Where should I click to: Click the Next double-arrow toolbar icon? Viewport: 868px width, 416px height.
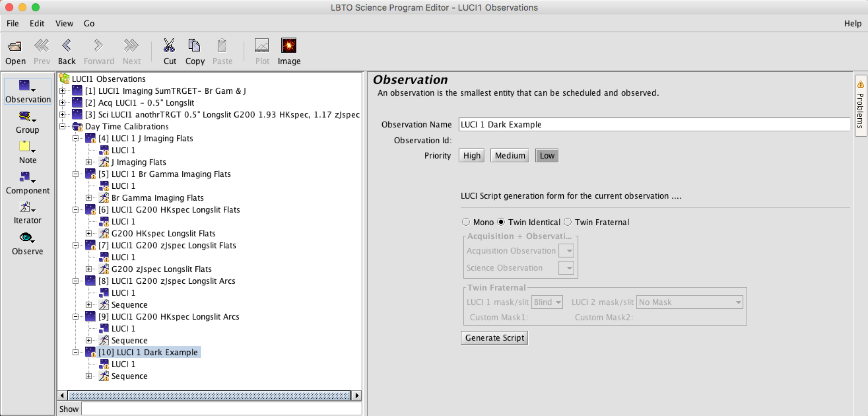point(131,45)
